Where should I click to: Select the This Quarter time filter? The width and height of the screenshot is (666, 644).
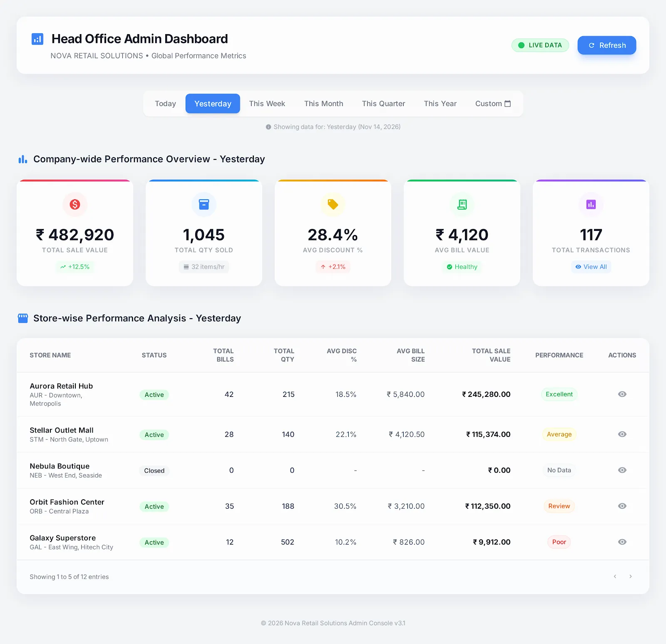click(383, 103)
